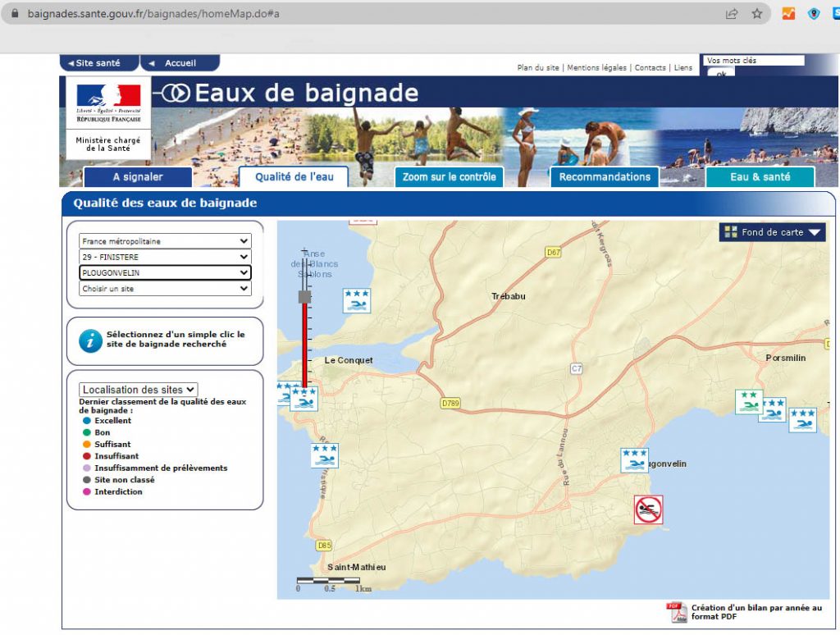This screenshot has width=840, height=635.
Task: Click the browser address bar URL
Action: click(153, 13)
